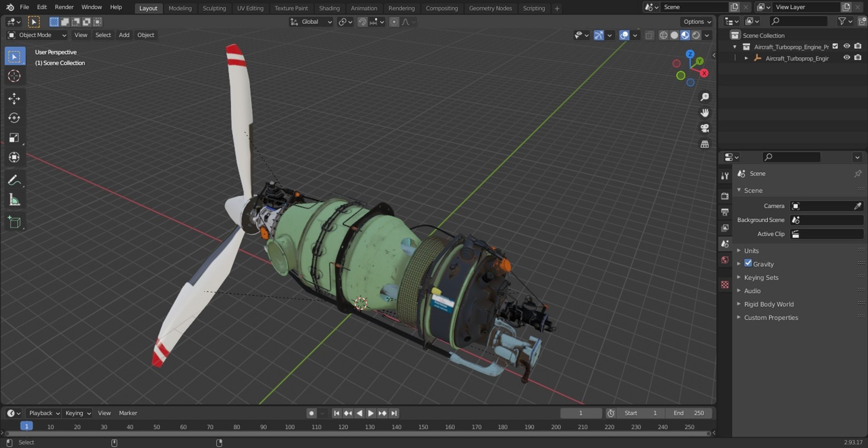Click the pan view hand icon
The height and width of the screenshot is (448, 868).
pos(704,113)
